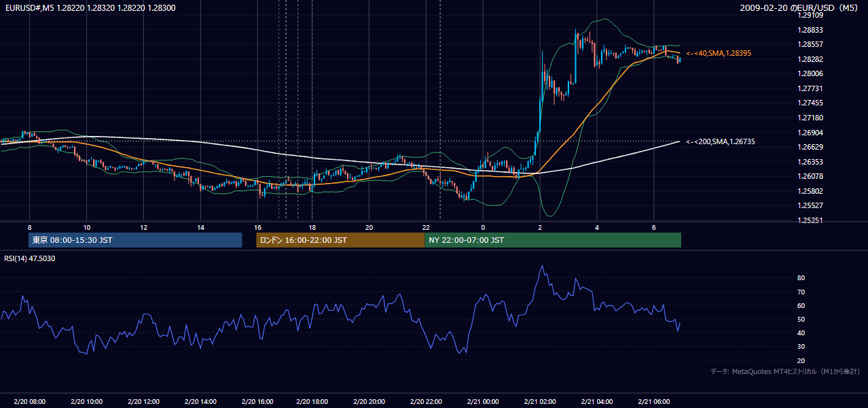Image resolution: width=868 pixels, height=408 pixels.
Task: Click the hour label 18 under the price chart
Action: 312,227
